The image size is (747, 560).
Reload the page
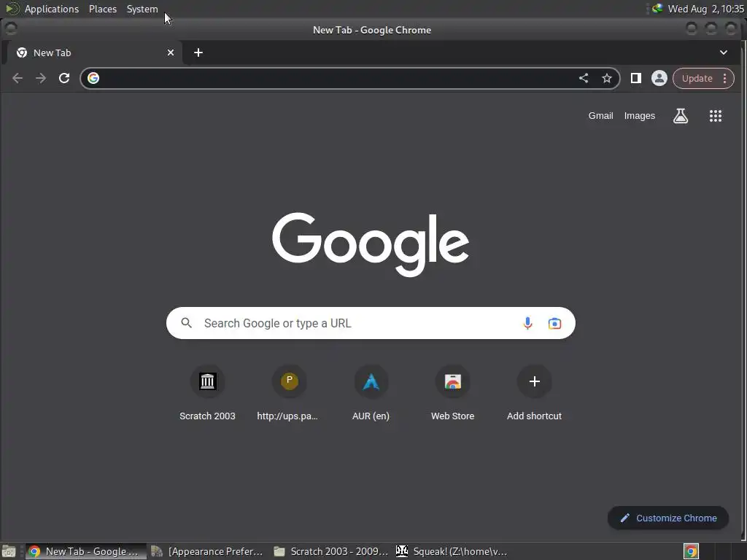tap(64, 78)
